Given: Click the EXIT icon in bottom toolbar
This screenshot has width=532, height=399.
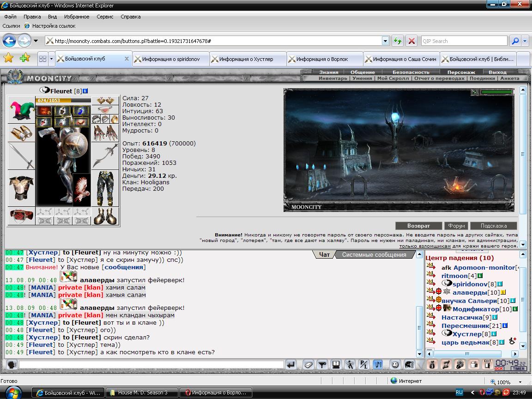Looking at the screenshot, I should (487, 365).
